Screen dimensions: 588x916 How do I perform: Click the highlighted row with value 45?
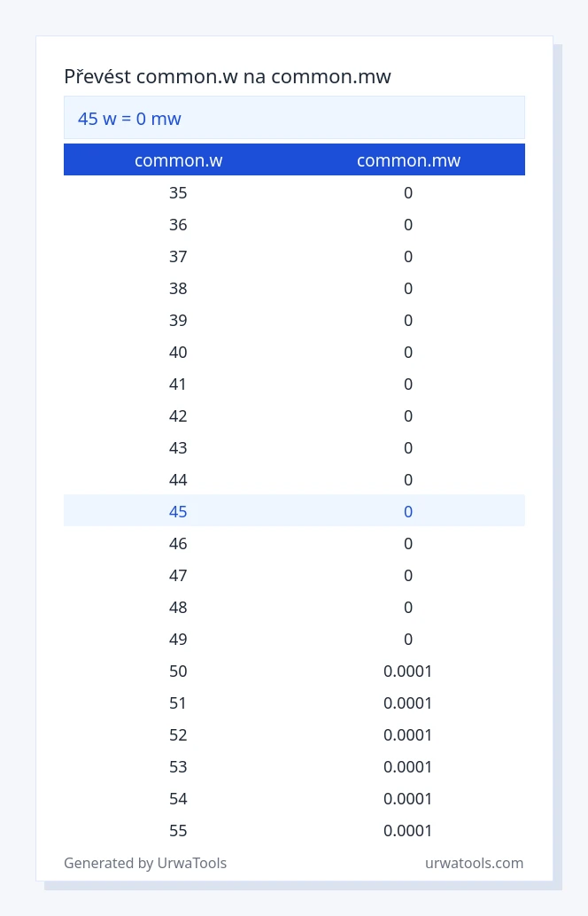[294, 511]
